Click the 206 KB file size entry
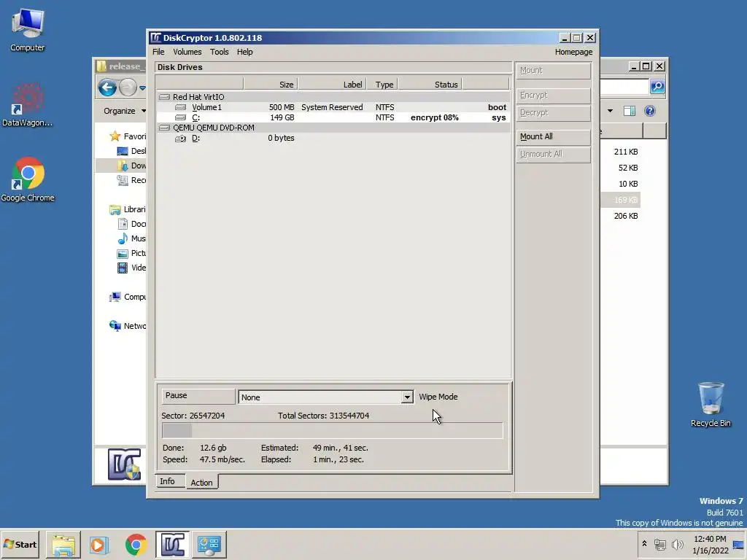 click(625, 216)
